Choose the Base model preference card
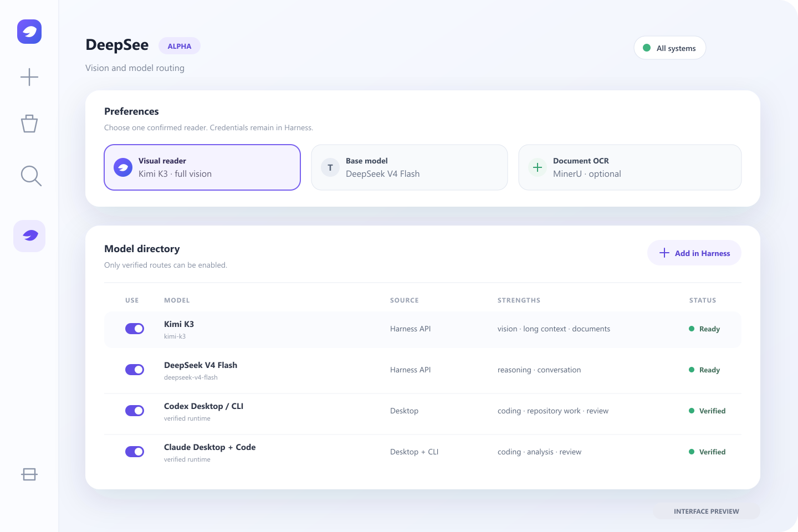This screenshot has height=532, width=798. coord(410,167)
